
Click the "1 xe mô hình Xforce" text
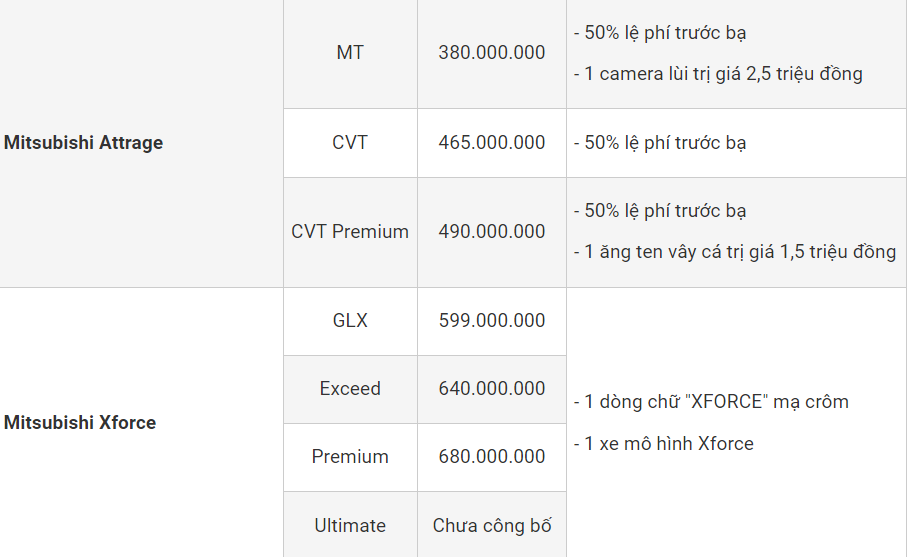664,444
